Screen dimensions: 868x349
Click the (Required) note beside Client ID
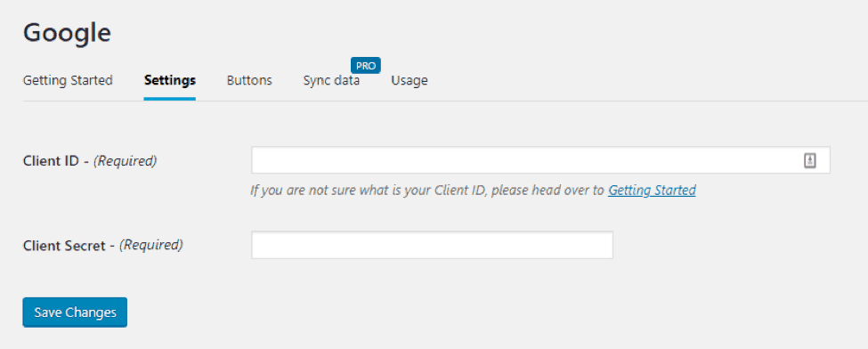click(126, 161)
